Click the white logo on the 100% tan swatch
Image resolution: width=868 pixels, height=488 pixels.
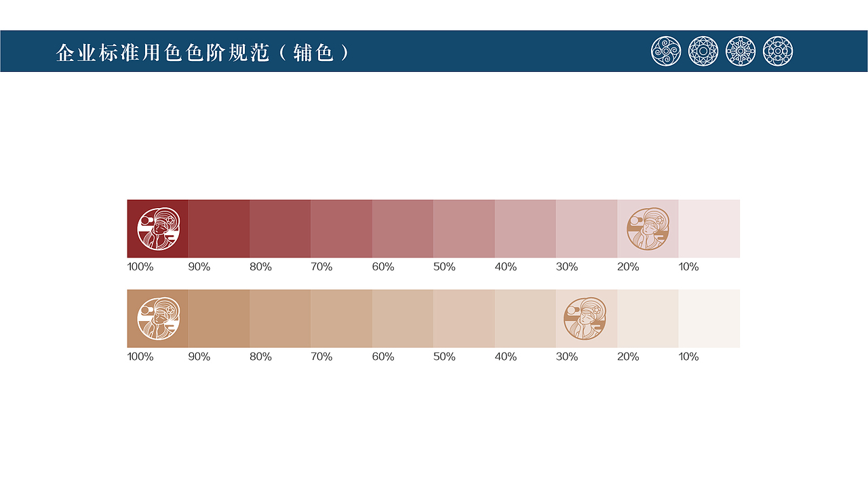click(x=159, y=319)
